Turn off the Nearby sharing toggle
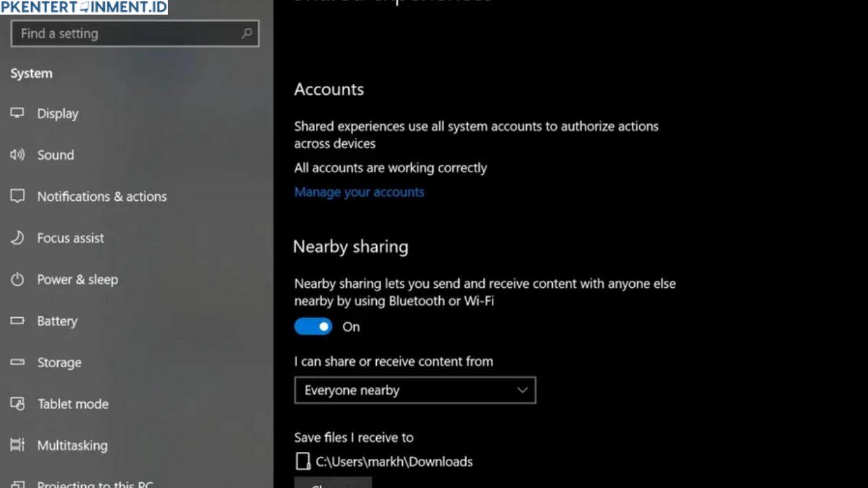Image resolution: width=868 pixels, height=488 pixels. pyautogui.click(x=313, y=327)
